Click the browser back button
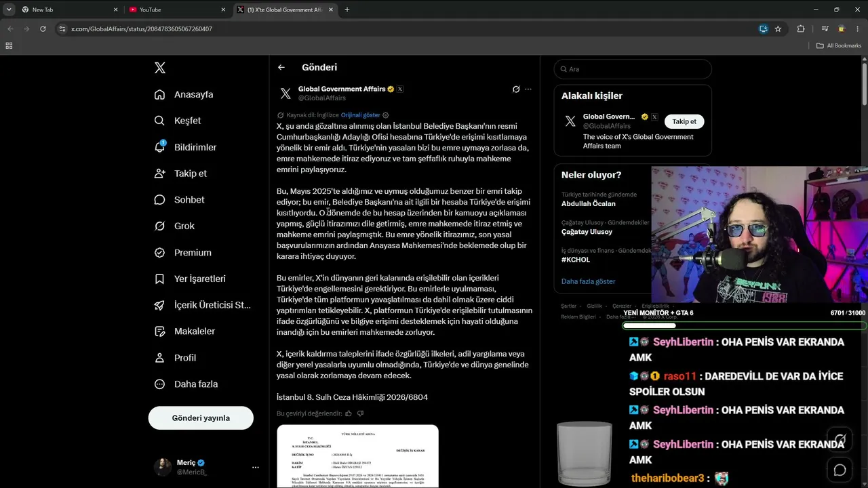 pos(10,29)
